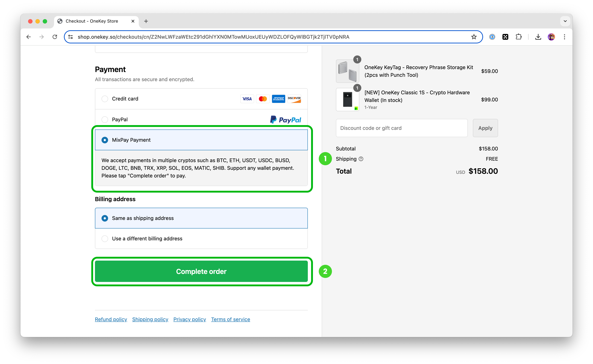Image resolution: width=593 pixels, height=364 pixels.
Task: Click the Billing address heading
Action: (115, 199)
